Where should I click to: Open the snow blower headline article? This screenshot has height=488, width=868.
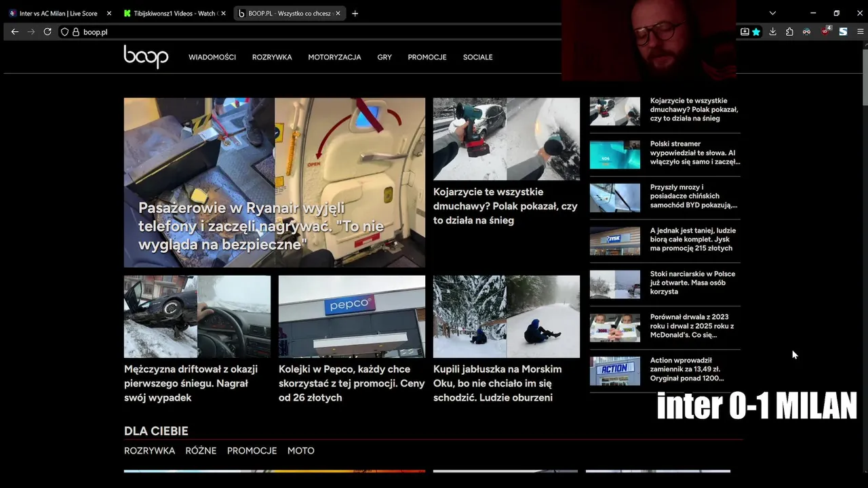(x=505, y=206)
